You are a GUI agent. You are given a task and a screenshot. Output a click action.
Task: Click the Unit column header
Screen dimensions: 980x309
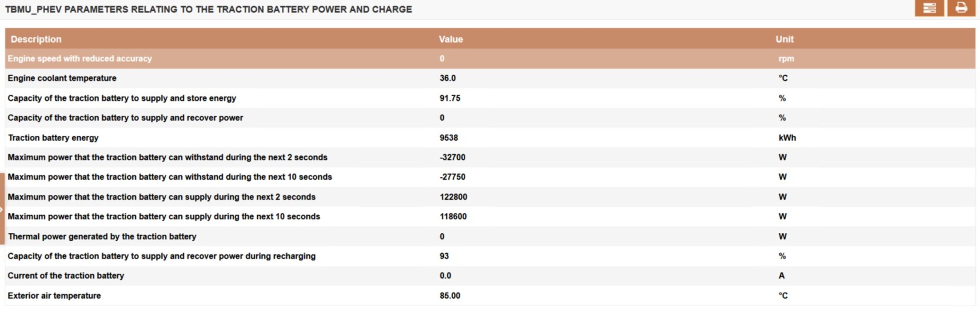(x=785, y=39)
